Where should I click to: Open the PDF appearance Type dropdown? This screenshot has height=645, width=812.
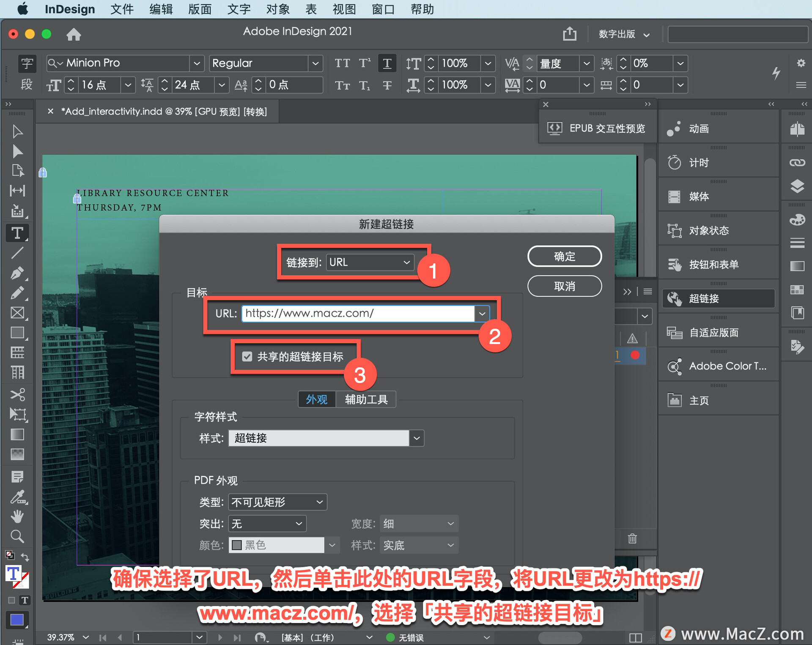point(278,502)
